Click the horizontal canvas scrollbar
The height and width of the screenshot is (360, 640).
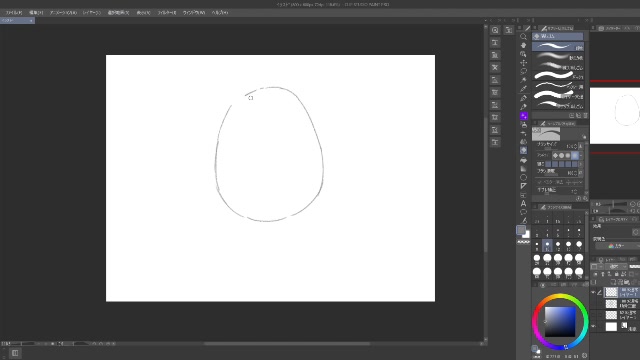point(287,344)
